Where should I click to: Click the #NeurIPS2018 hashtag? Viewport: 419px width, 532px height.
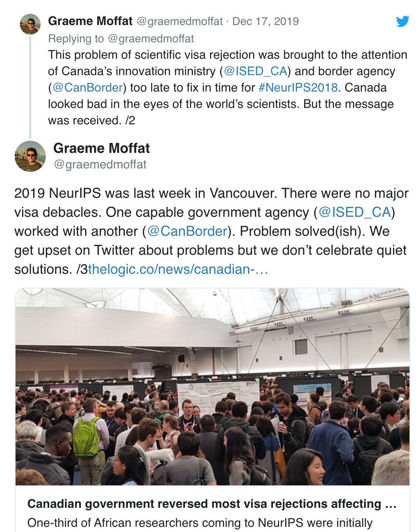coord(298,88)
